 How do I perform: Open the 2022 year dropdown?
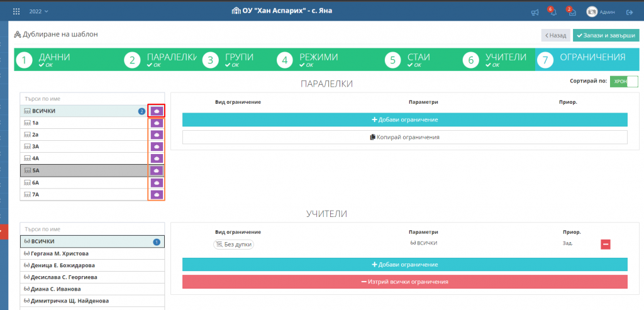click(x=38, y=11)
